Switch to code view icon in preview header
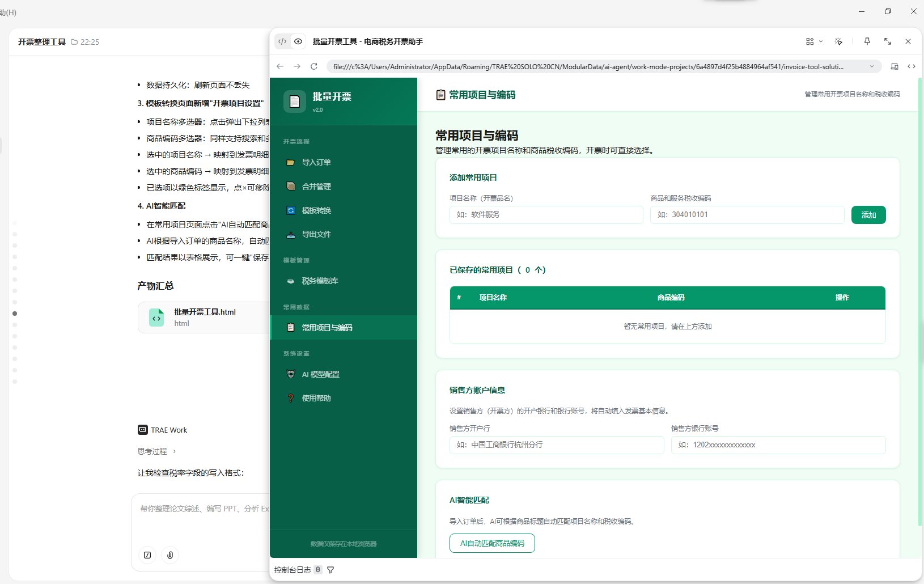 [282, 41]
